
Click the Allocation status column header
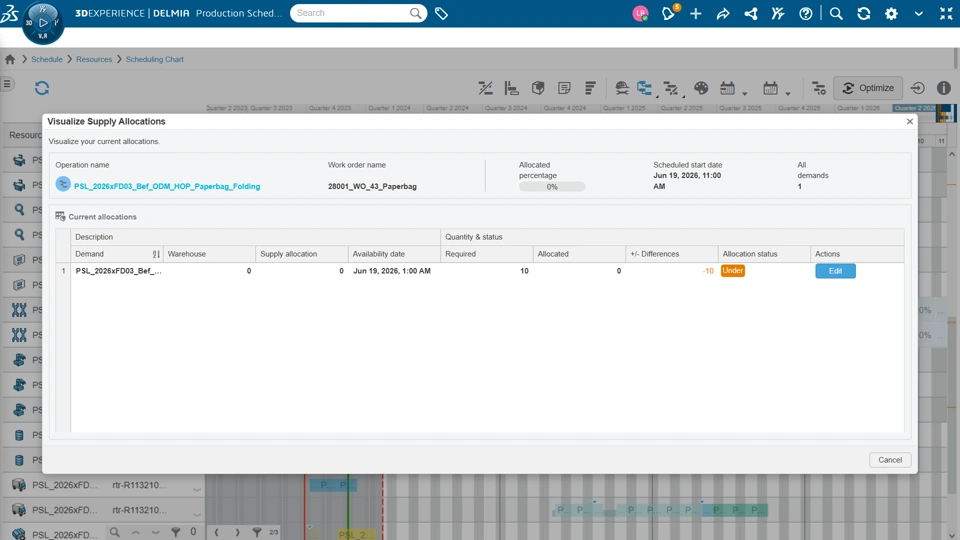[764, 254]
